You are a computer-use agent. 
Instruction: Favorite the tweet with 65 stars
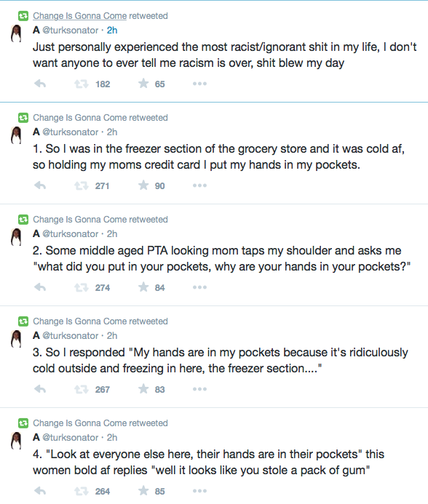click(143, 84)
